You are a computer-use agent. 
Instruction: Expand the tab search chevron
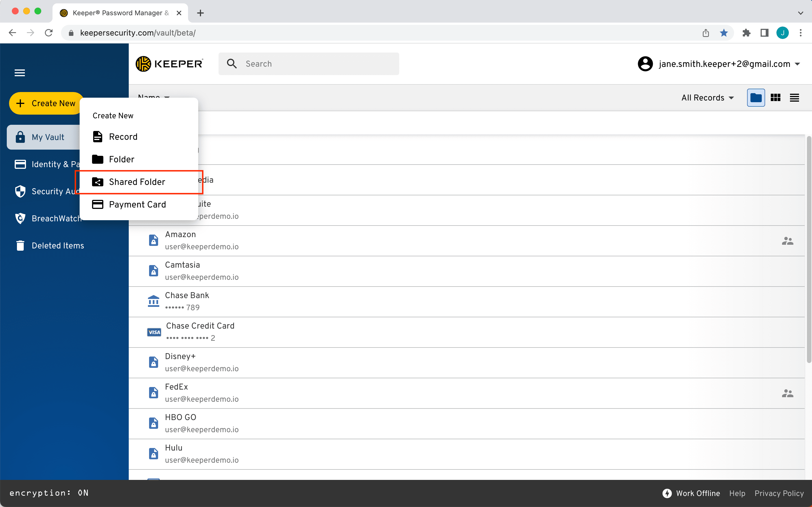(800, 13)
